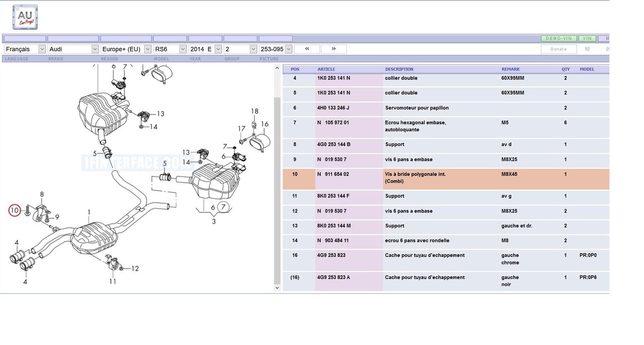
Task: Select the highlighted row N 911 654 02
Action: 445,178
